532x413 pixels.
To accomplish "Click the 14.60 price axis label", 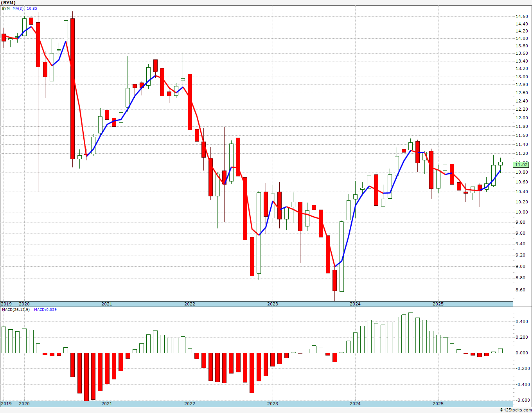I will 521,16.
